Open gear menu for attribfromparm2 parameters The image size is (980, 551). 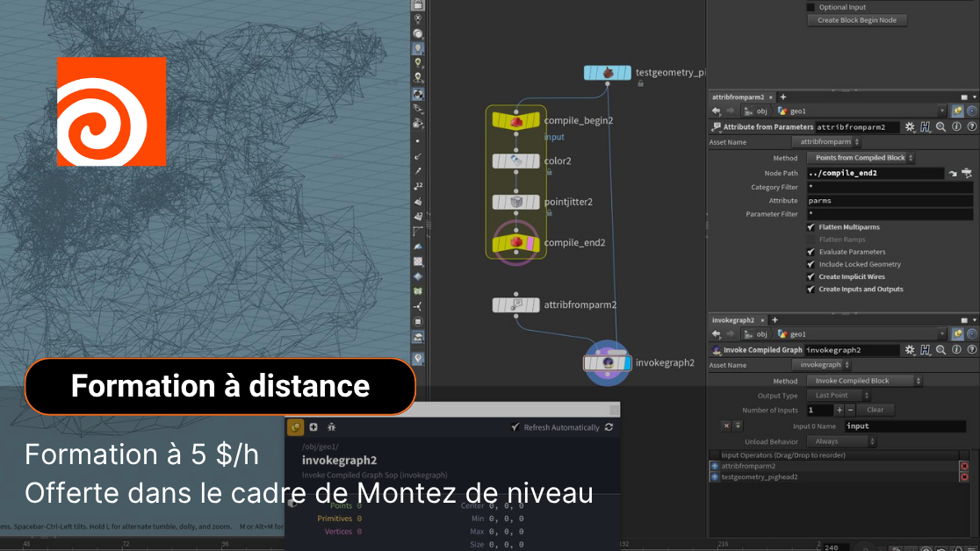(910, 127)
